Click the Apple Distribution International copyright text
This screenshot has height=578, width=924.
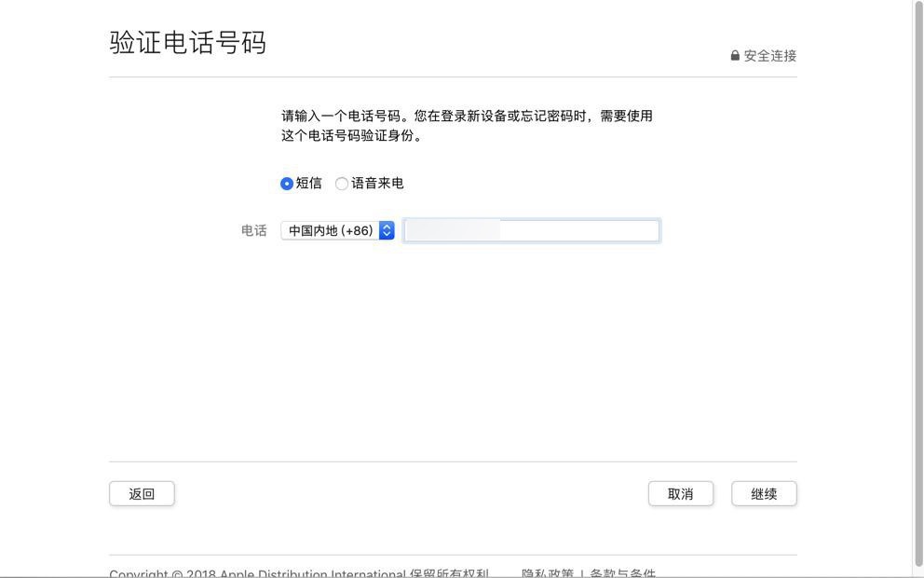[x=298, y=572]
